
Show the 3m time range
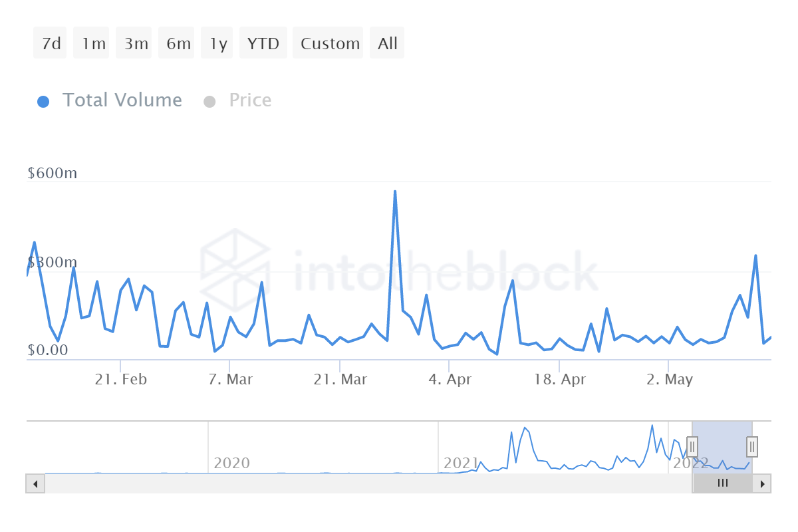pyautogui.click(x=136, y=44)
